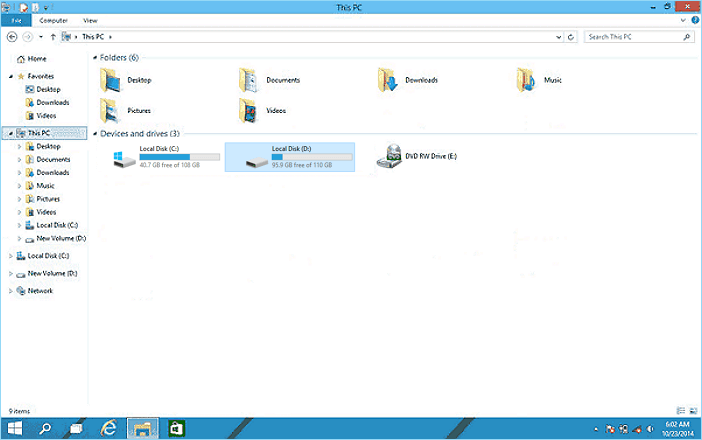Image resolution: width=702 pixels, height=440 pixels.
Task: Click the Help question mark icon
Action: (x=694, y=20)
